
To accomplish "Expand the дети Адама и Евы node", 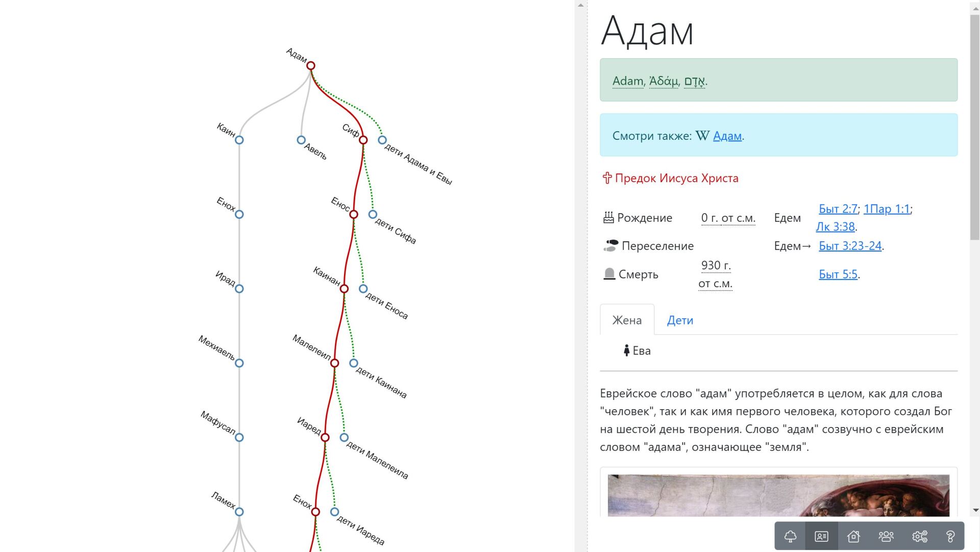I will (x=382, y=140).
